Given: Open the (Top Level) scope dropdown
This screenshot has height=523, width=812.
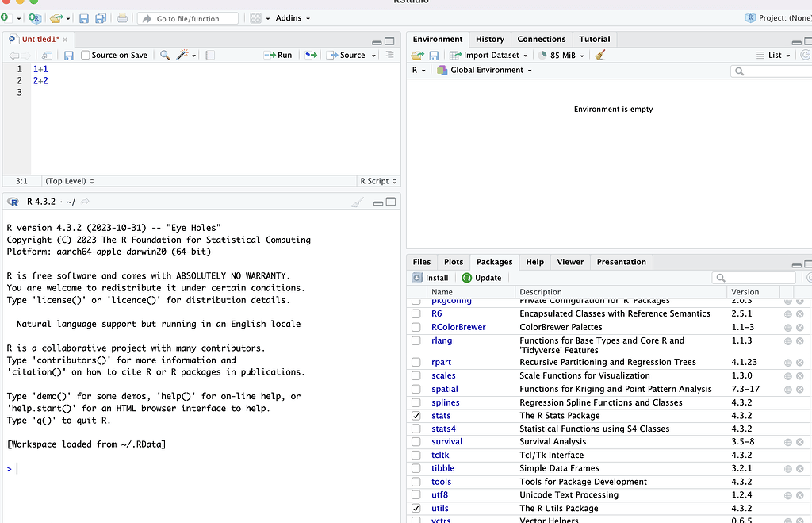Looking at the screenshot, I should coord(70,181).
